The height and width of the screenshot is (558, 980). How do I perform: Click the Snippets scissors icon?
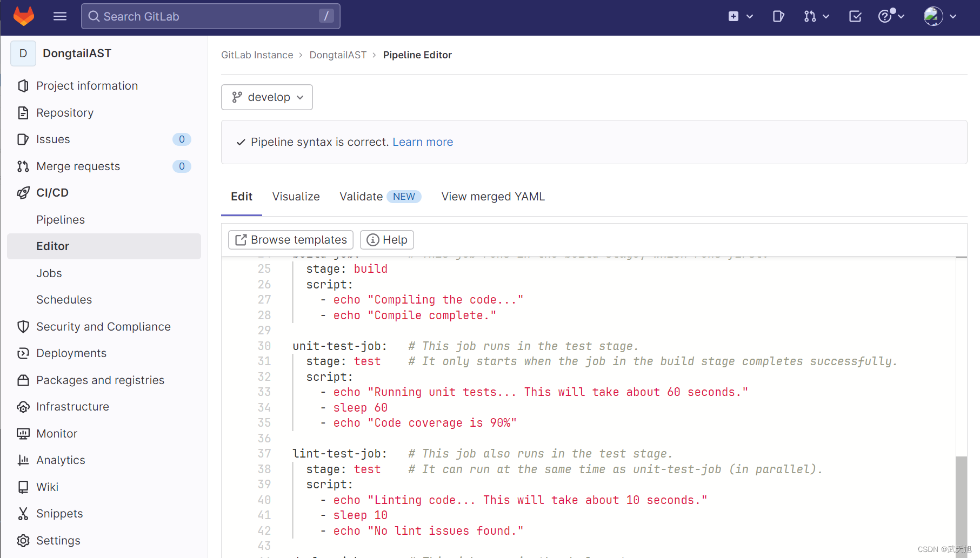[23, 514]
